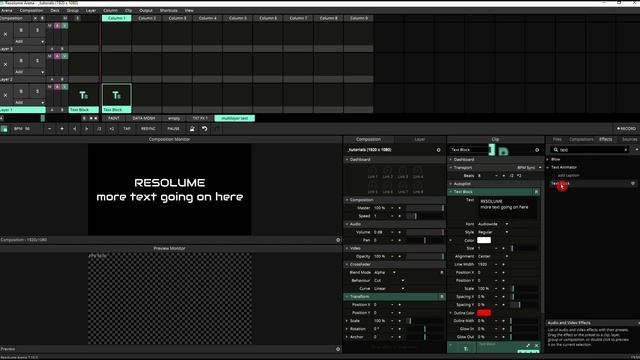This screenshot has height=360, width=640.
Task: Open the Style Regular dropdown
Action: (493, 232)
